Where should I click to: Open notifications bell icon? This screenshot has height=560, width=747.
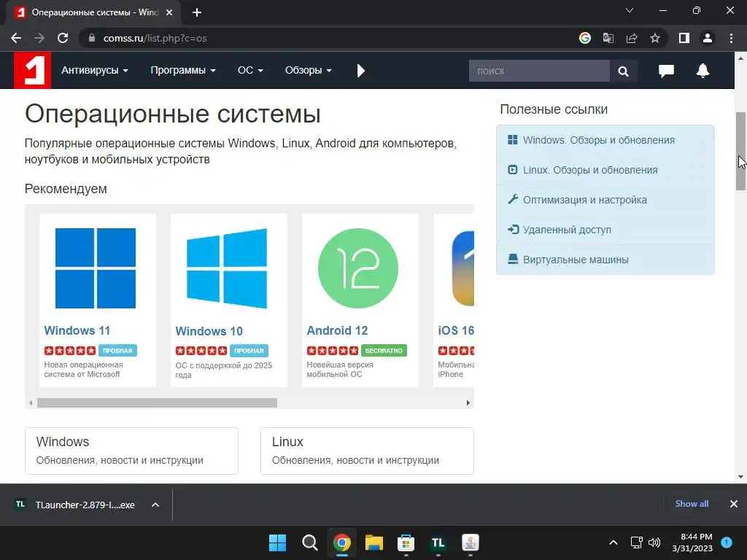[x=703, y=71]
